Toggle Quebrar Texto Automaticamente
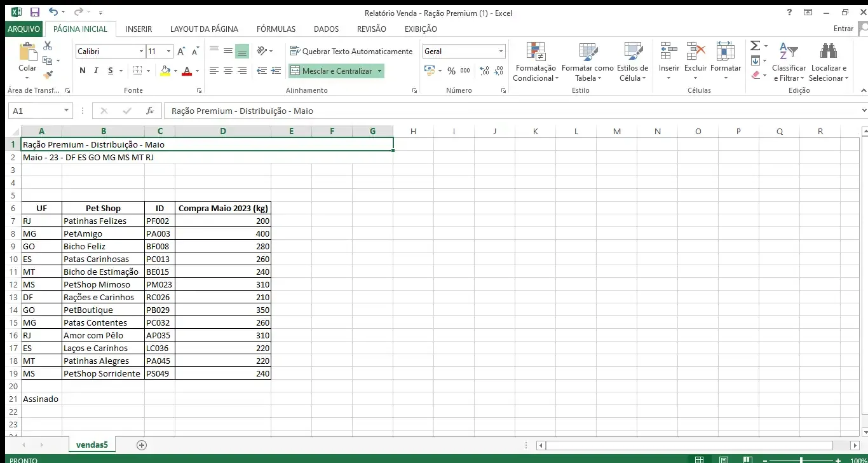 pyautogui.click(x=351, y=51)
